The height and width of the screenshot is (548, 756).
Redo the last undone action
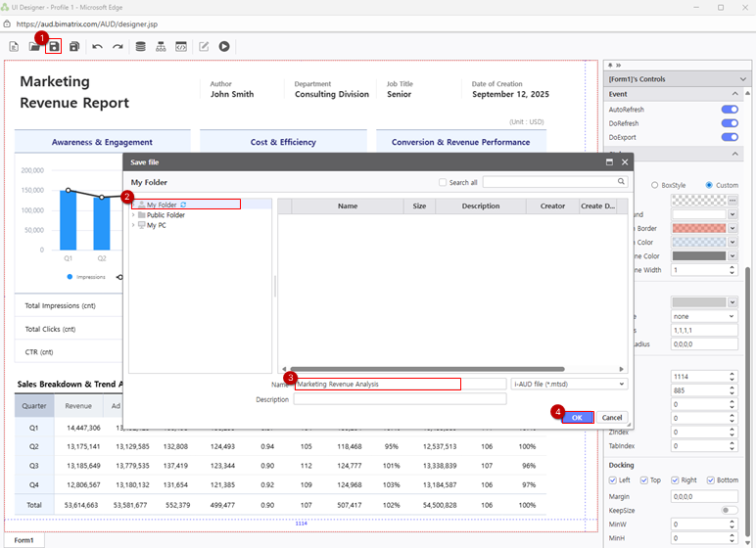click(x=118, y=46)
